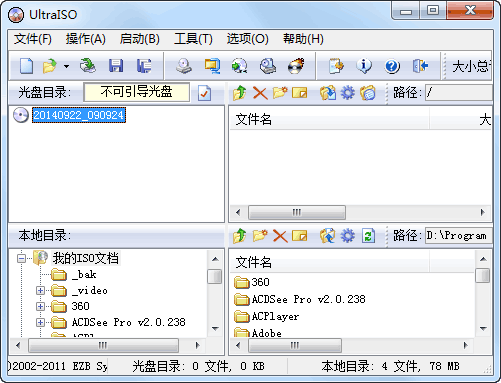Expand the 360 folder tree node
Viewport: 501px width, 383px height.
(40, 306)
